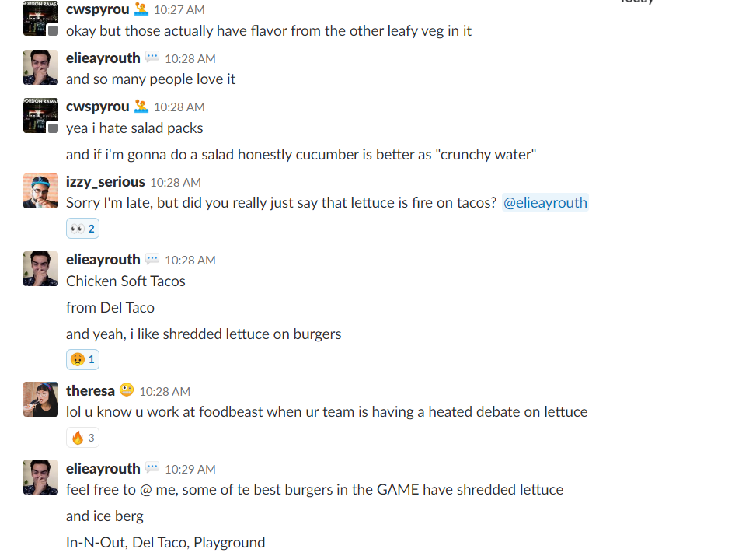Click the theresa username
The image size is (756, 556).
coord(90,390)
